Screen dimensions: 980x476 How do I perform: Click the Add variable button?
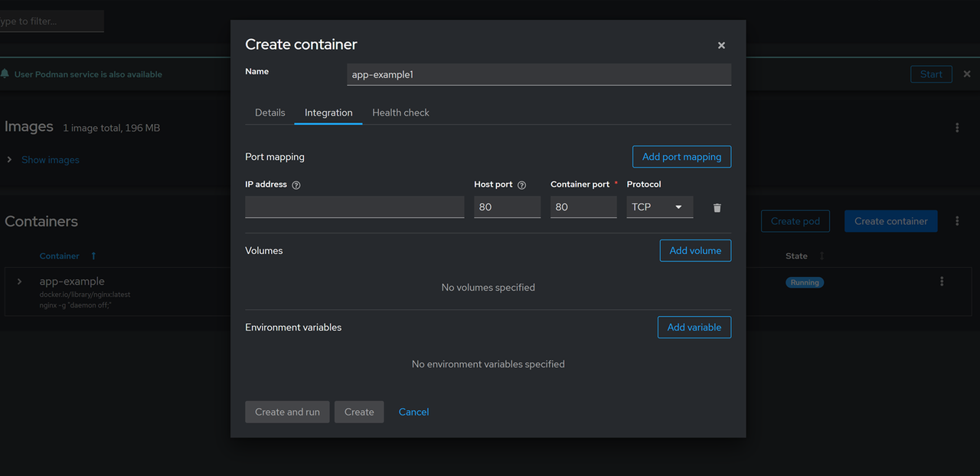point(694,327)
